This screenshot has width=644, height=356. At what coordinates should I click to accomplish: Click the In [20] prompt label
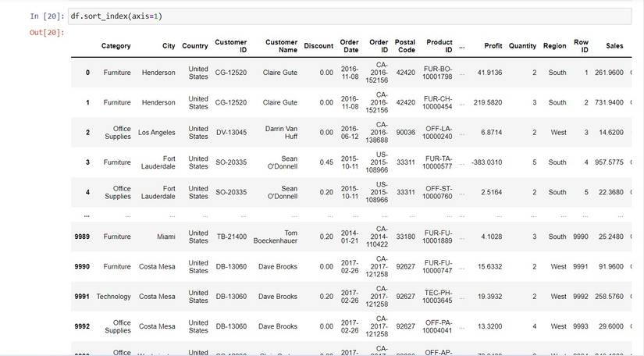coord(47,16)
